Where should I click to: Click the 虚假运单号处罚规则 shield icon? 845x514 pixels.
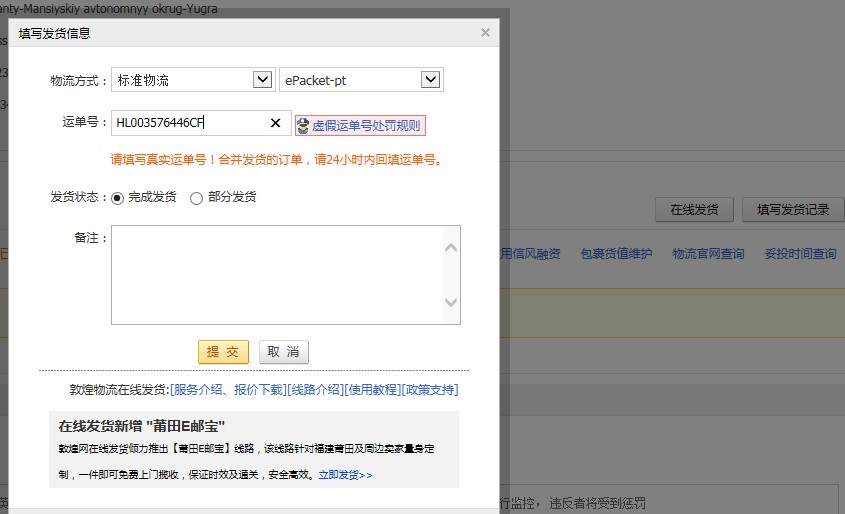tap(303, 126)
